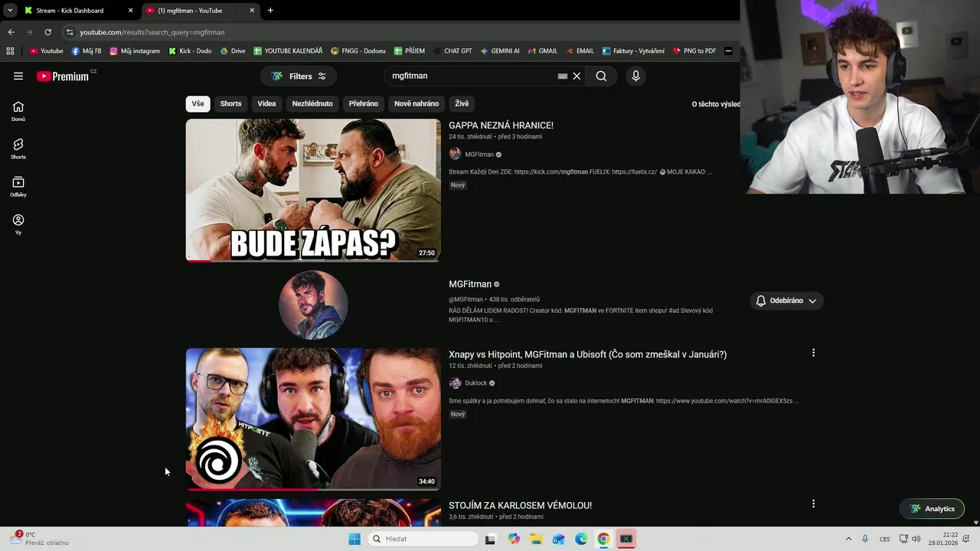Open Microsoft Edge from the taskbar

tap(581, 539)
